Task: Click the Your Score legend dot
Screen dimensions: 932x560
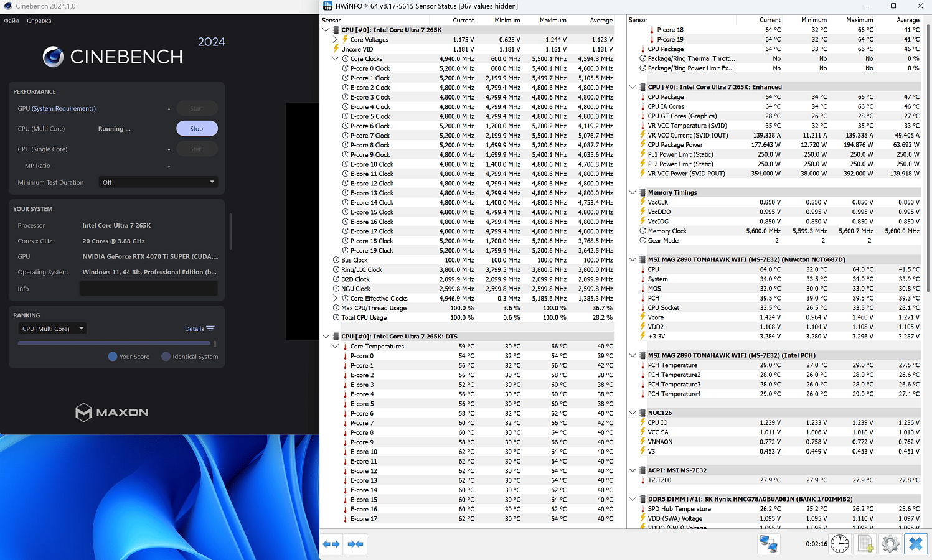Action: tap(113, 357)
